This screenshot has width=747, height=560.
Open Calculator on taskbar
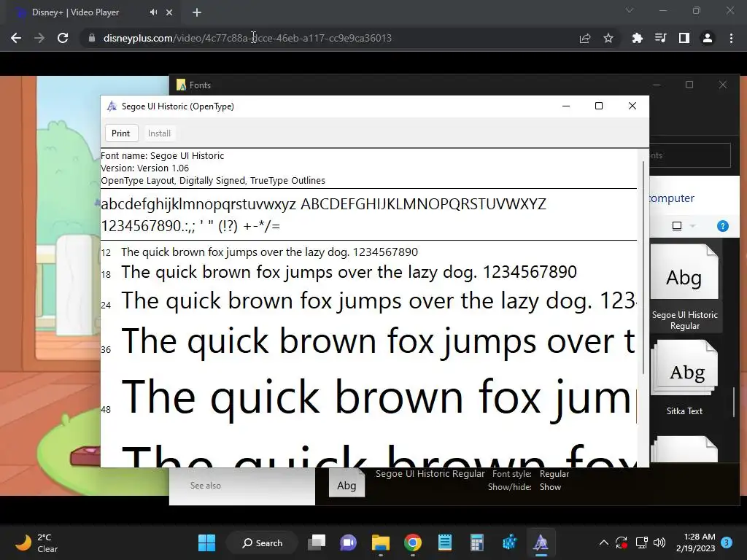pyautogui.click(x=477, y=542)
